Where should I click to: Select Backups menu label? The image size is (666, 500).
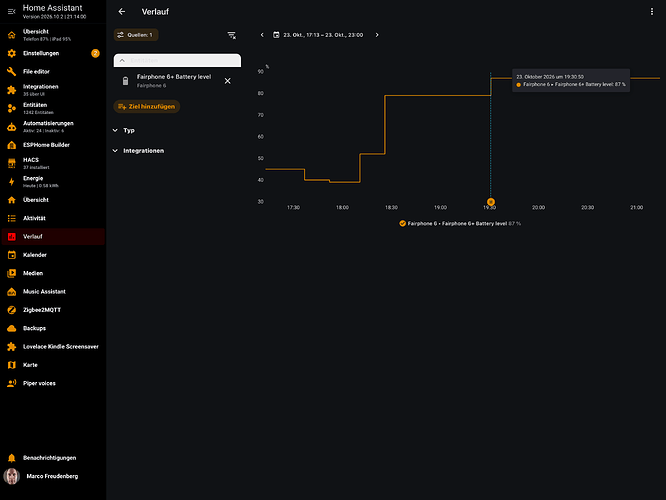(34, 328)
